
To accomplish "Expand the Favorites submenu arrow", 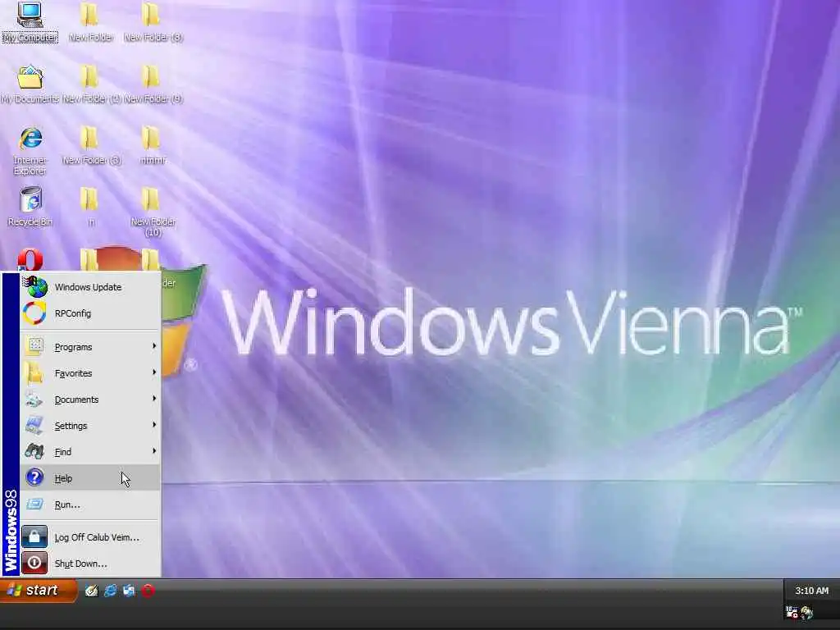I will pos(154,372).
